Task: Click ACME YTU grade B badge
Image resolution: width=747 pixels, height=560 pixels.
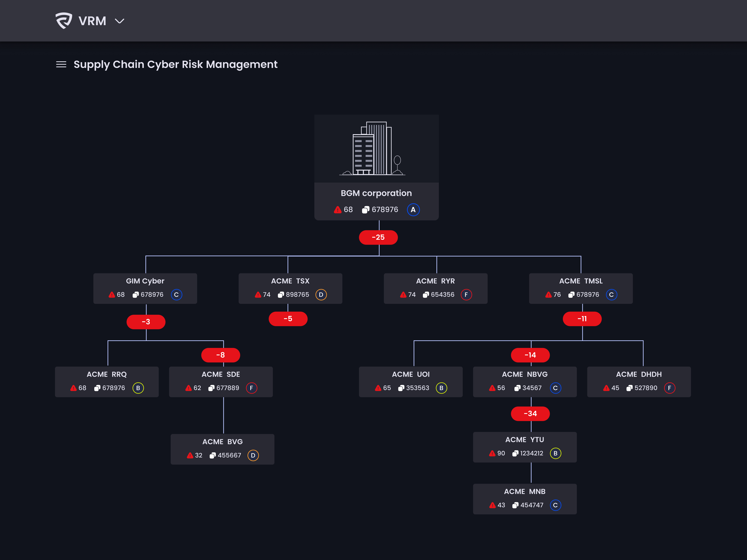Action: click(x=556, y=453)
